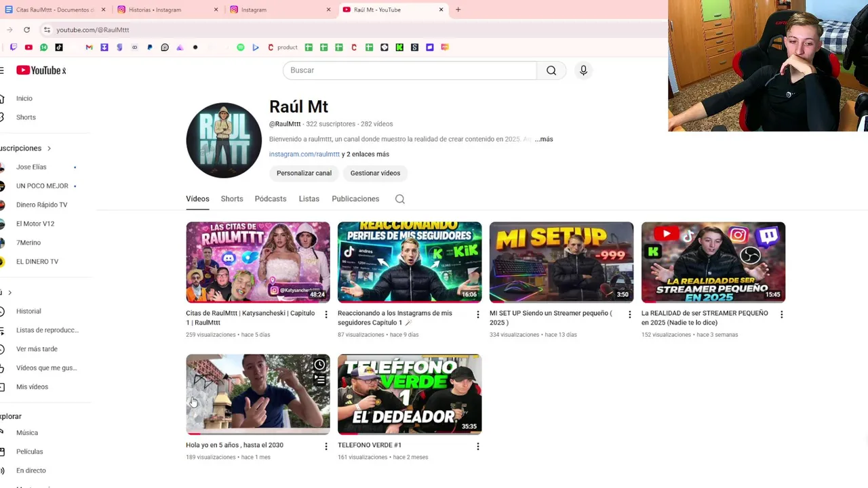Click the Buscar search field

(x=410, y=70)
